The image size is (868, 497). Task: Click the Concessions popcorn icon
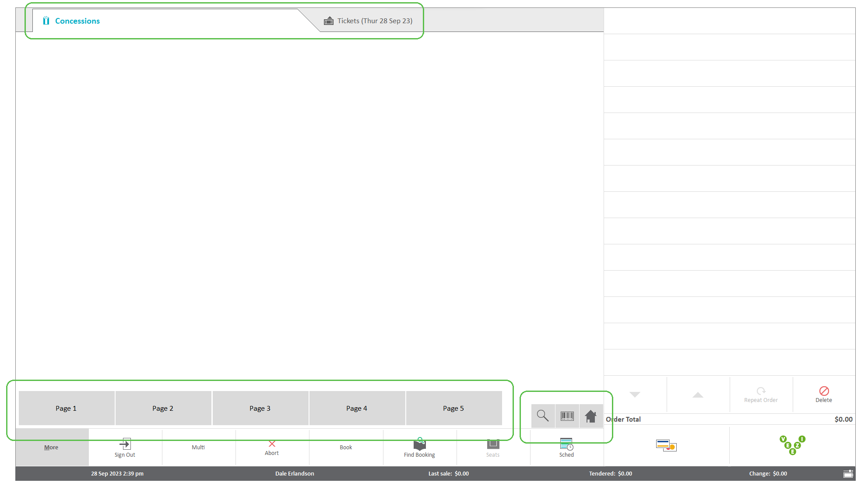(46, 21)
